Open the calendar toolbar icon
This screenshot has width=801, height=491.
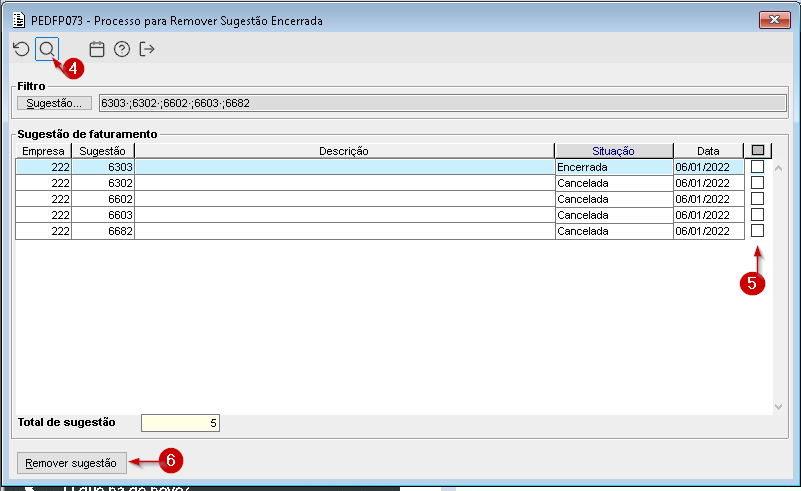[x=97, y=49]
